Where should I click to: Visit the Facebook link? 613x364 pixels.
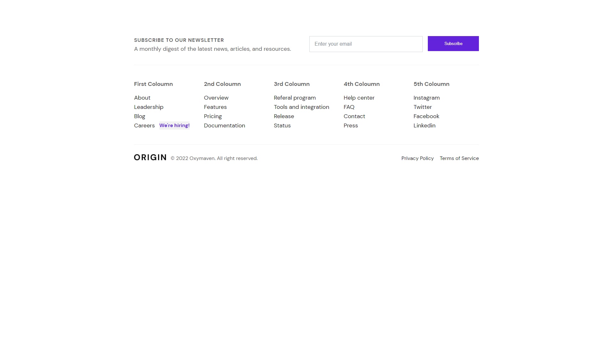pos(426,116)
